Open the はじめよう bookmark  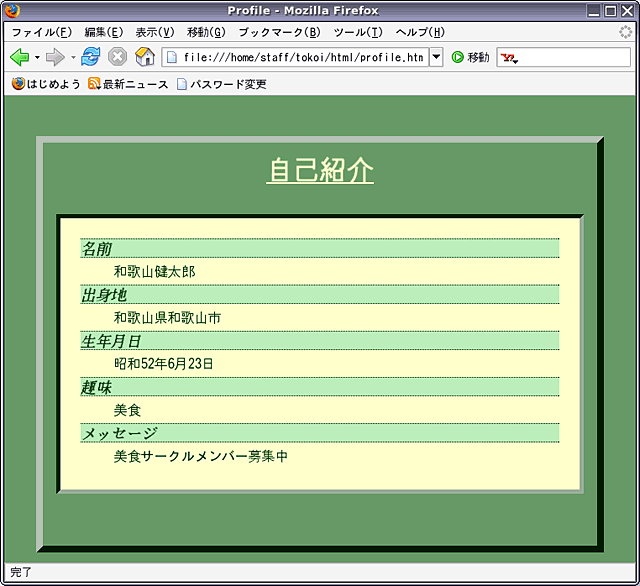(47, 84)
